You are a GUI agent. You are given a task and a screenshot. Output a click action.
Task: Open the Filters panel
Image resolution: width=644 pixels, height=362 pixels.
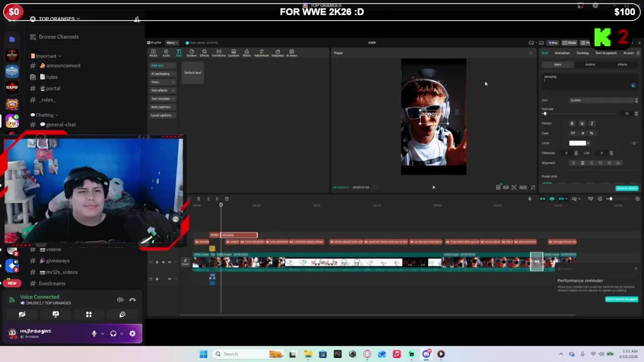click(x=247, y=53)
